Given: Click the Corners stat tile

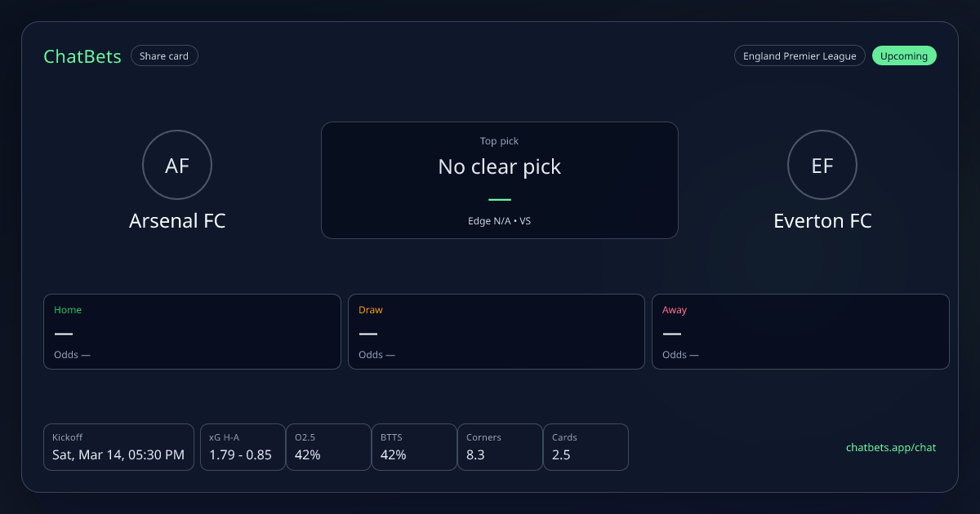Looking at the screenshot, I should pos(500,447).
